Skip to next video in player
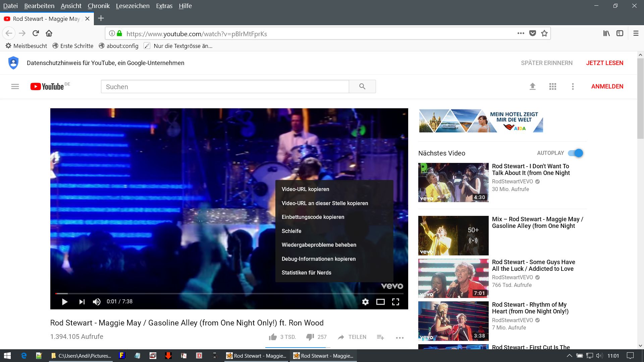The width and height of the screenshot is (644, 362). [82, 302]
